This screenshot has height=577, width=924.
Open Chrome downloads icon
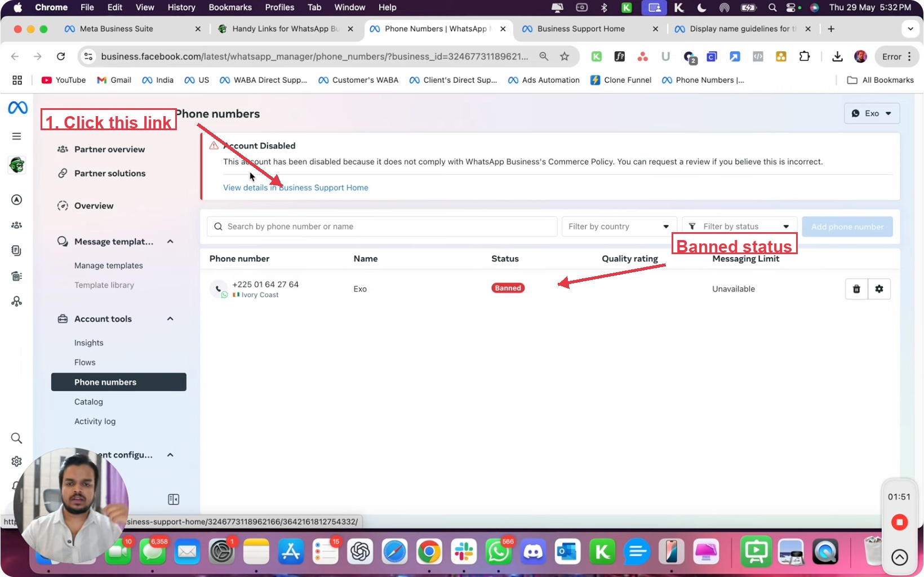coord(837,56)
